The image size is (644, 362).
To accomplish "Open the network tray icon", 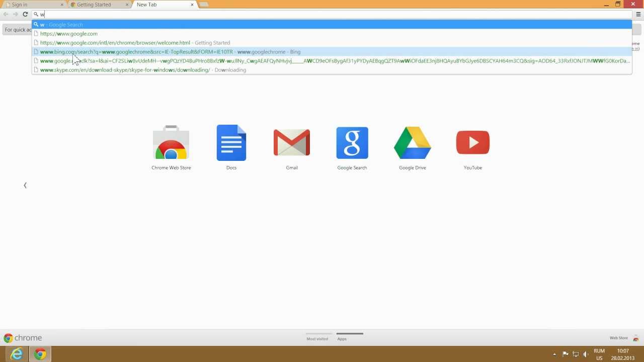I will tap(576, 354).
